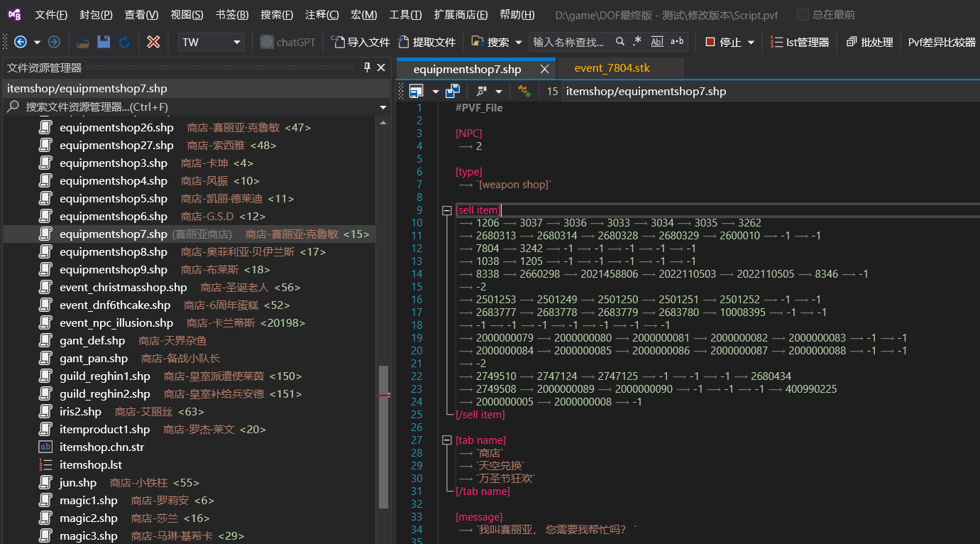Viewport: 980px width, 544px height.
Task: Click the 提取文件 extract file button
Action: point(426,42)
